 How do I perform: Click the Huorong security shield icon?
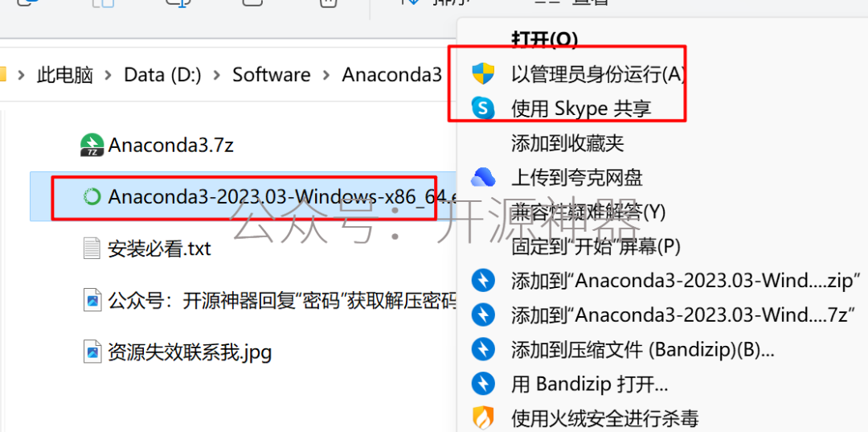coord(483,417)
